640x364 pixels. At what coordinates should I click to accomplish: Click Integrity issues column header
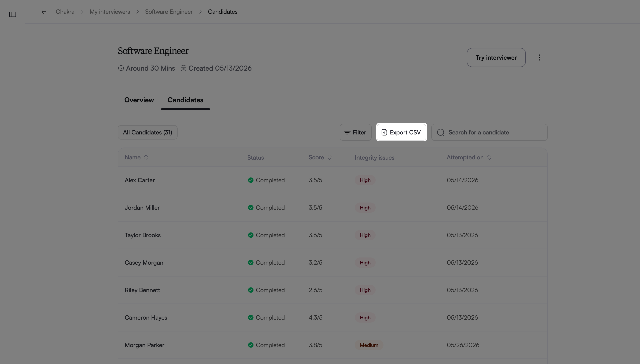click(374, 157)
